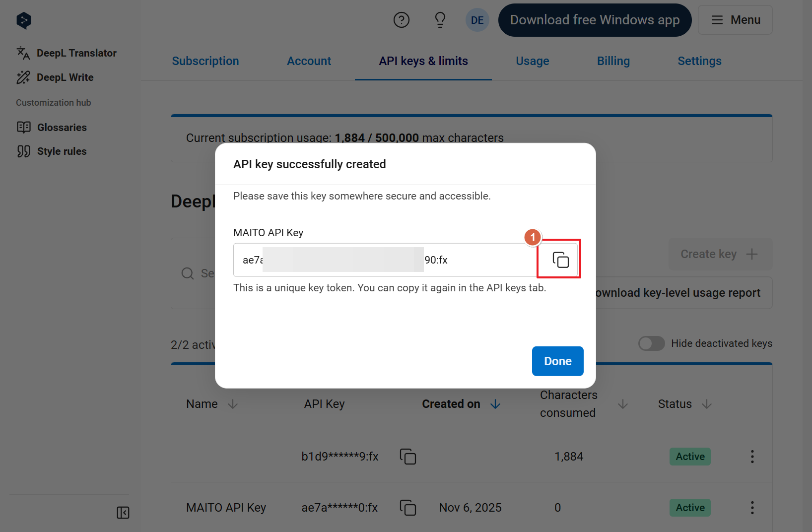Image resolution: width=812 pixels, height=532 pixels.
Task: Click Active status of b1d9 key
Action: (x=690, y=457)
